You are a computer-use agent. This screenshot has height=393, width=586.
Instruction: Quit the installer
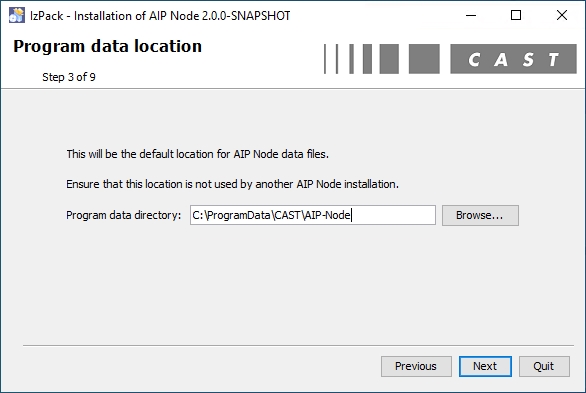[544, 366]
